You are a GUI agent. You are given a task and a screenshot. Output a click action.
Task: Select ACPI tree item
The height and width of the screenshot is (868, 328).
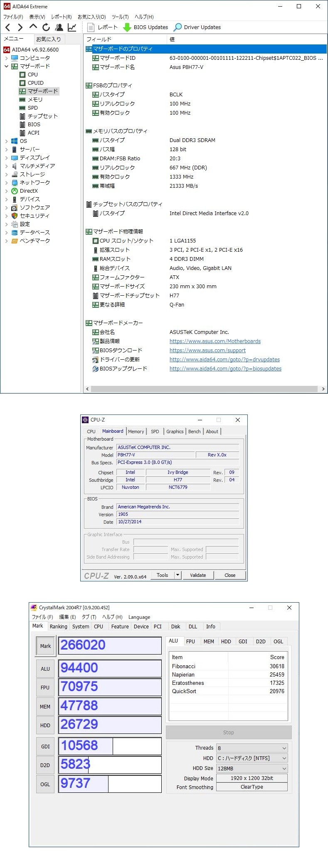point(33,133)
